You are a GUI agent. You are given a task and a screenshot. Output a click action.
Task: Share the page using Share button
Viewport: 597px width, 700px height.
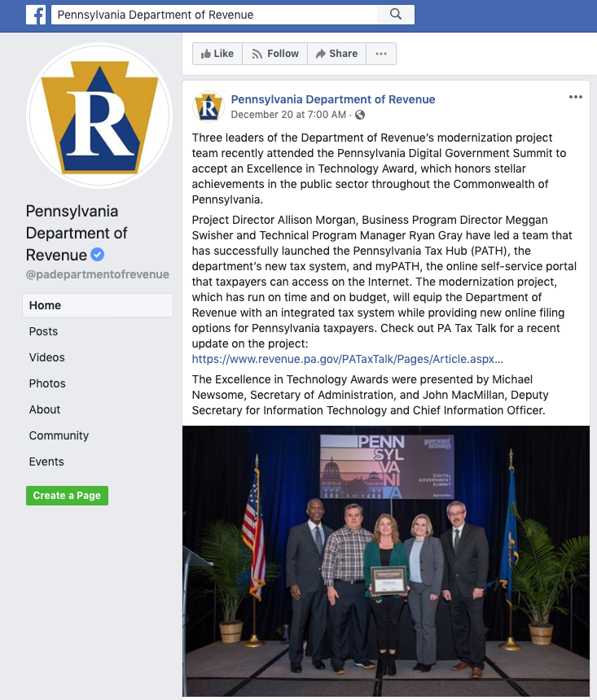pos(336,54)
